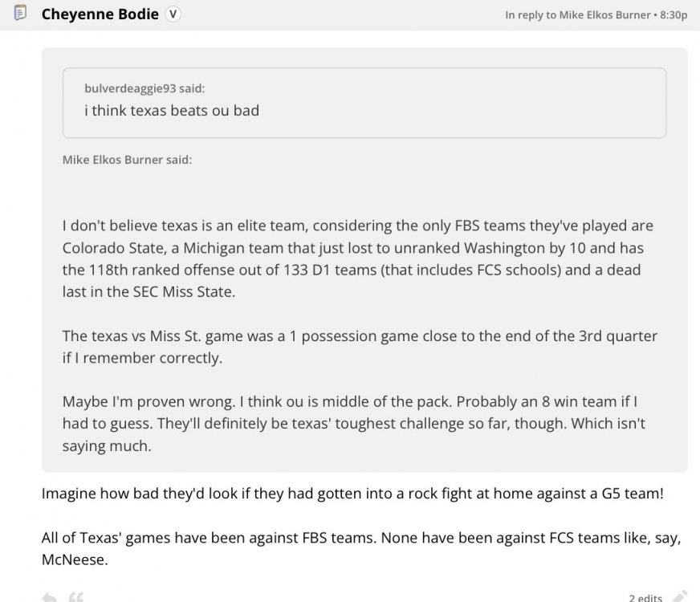The height and width of the screenshot is (602, 700).
Task: Click the reply arrow icon below post
Action: point(49,596)
